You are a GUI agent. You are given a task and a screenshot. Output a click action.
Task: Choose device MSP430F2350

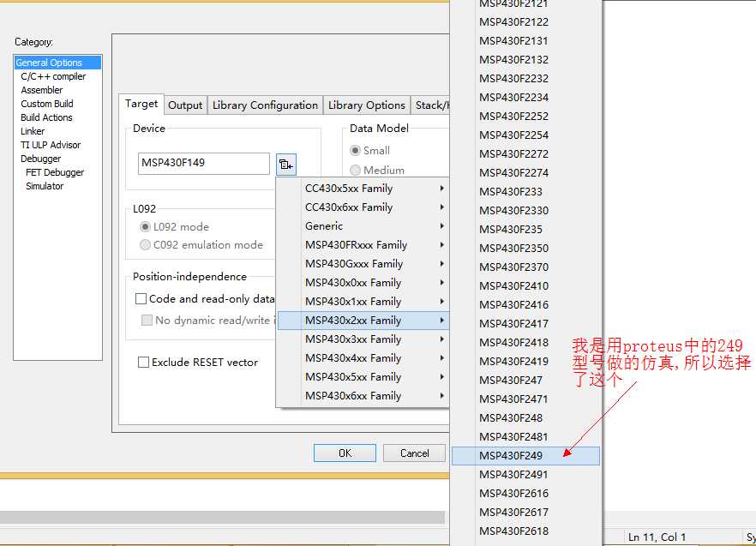[x=525, y=248]
